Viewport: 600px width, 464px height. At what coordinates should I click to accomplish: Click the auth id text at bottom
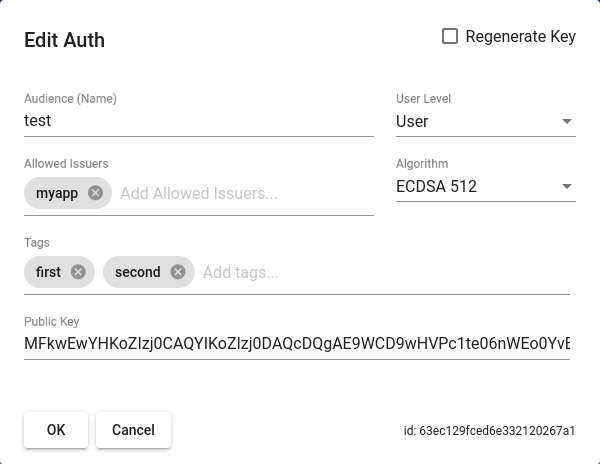tap(489, 431)
